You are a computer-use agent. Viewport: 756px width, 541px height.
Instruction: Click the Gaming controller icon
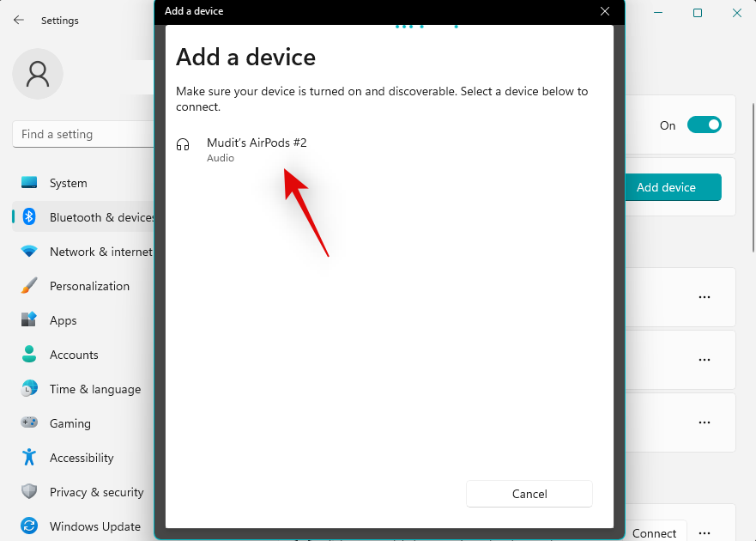29,422
